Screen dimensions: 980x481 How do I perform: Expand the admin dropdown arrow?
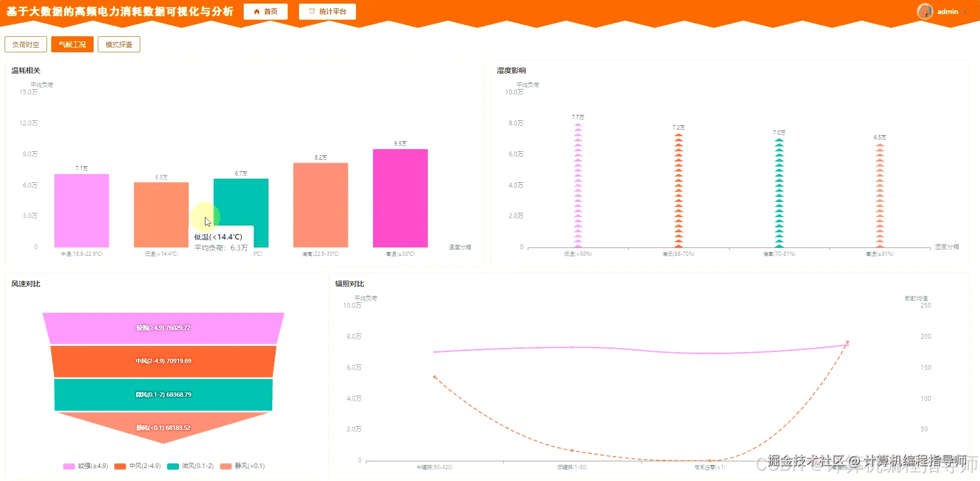pyautogui.click(x=965, y=11)
